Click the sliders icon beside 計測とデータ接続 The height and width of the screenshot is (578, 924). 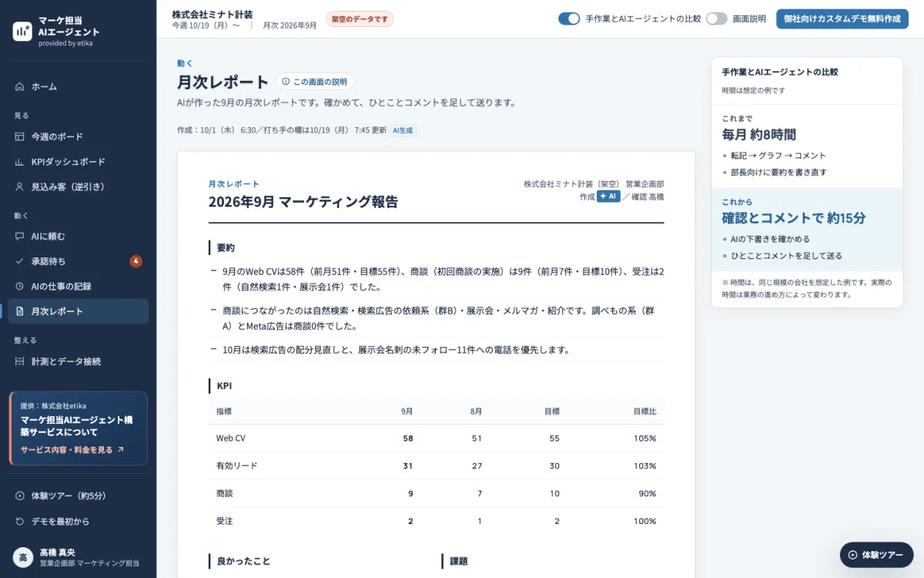tap(20, 361)
